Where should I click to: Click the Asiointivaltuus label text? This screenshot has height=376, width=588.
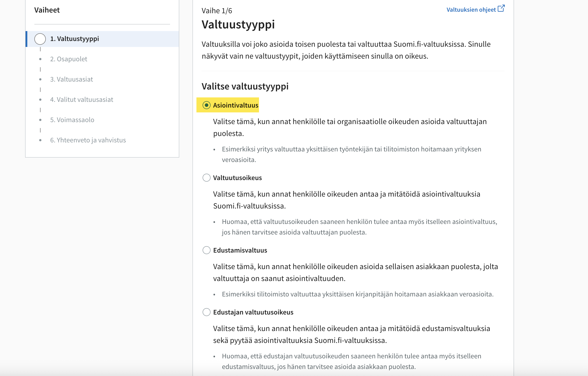(x=236, y=105)
